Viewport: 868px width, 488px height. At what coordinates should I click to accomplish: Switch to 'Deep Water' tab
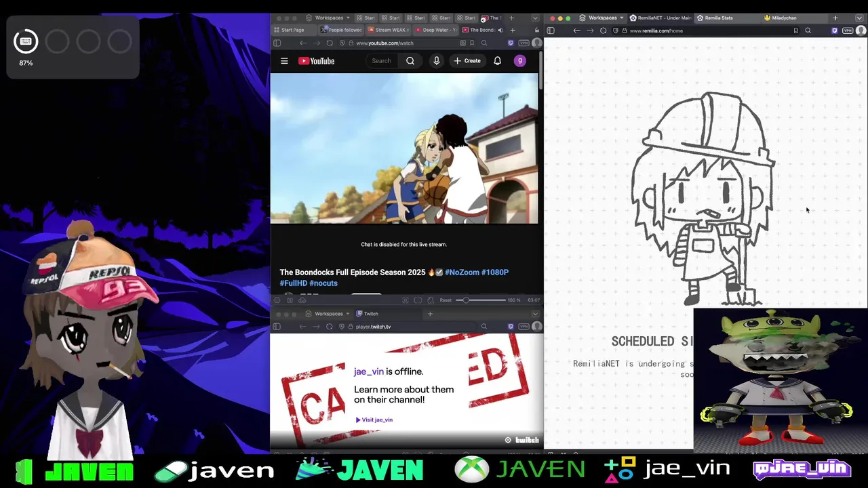point(437,30)
